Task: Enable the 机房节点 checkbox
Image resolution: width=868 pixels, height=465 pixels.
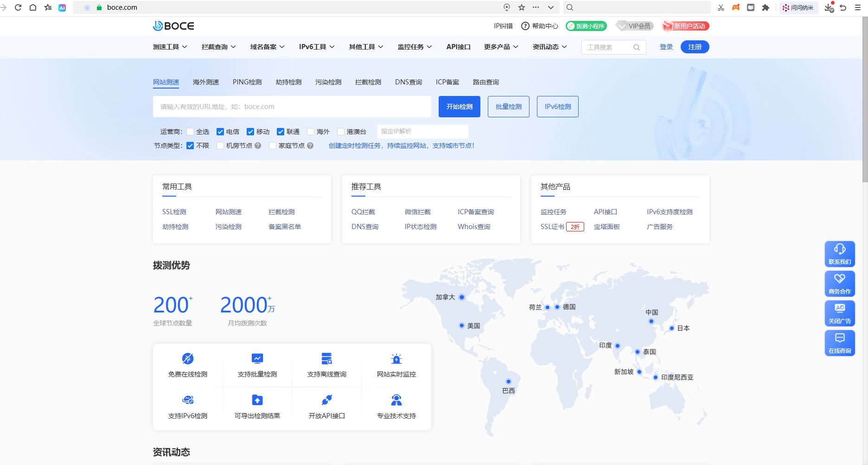Action: point(220,146)
